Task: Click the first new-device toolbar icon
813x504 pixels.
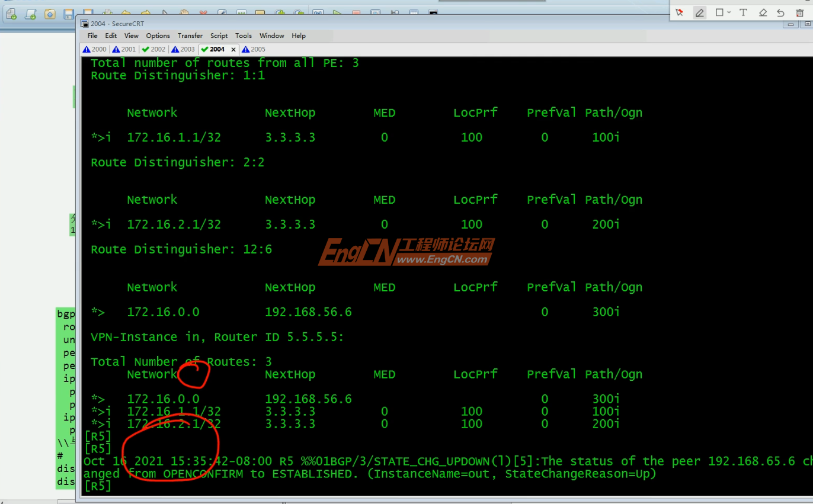Action: [x=11, y=14]
